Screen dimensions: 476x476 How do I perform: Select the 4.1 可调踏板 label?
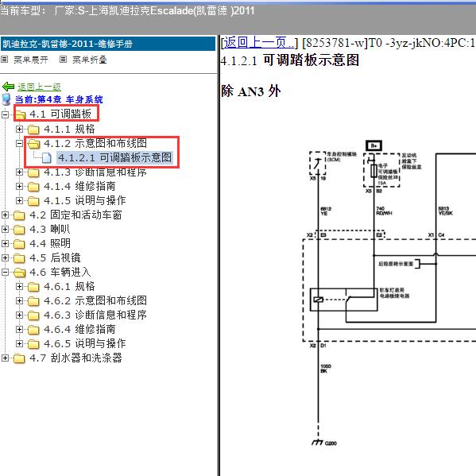click(x=60, y=114)
